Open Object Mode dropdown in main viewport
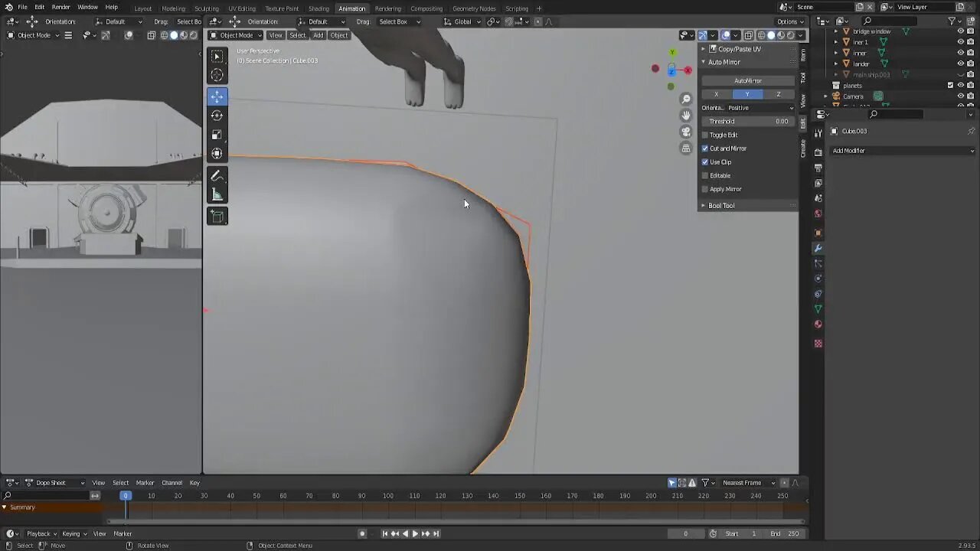Screen dimensions: 980x551 click(x=236, y=35)
